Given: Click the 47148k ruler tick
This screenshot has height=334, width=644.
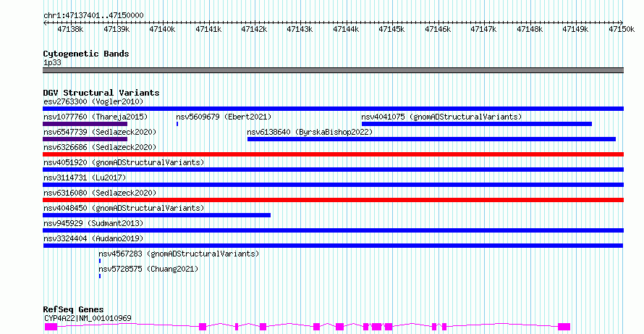Looking at the screenshot, I should pos(530,29).
